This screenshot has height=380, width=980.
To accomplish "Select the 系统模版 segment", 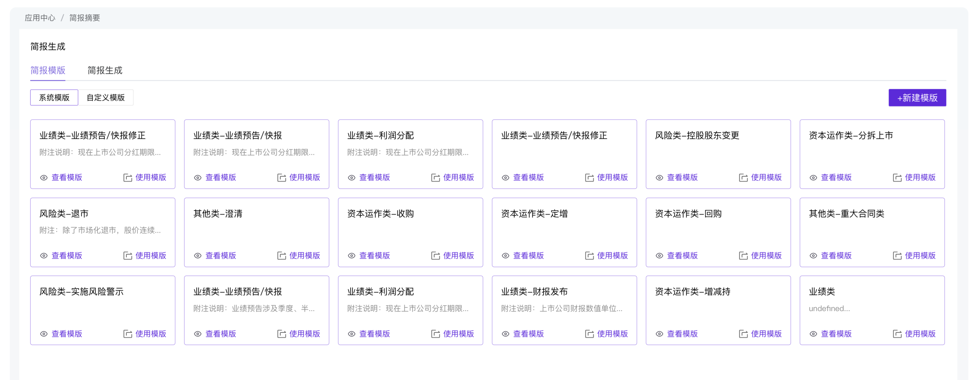I will tap(54, 97).
